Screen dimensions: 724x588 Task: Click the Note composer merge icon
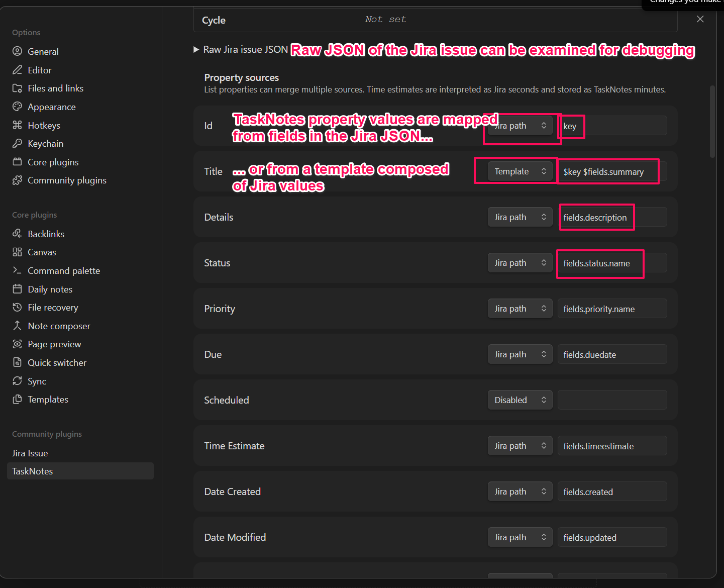pos(18,326)
